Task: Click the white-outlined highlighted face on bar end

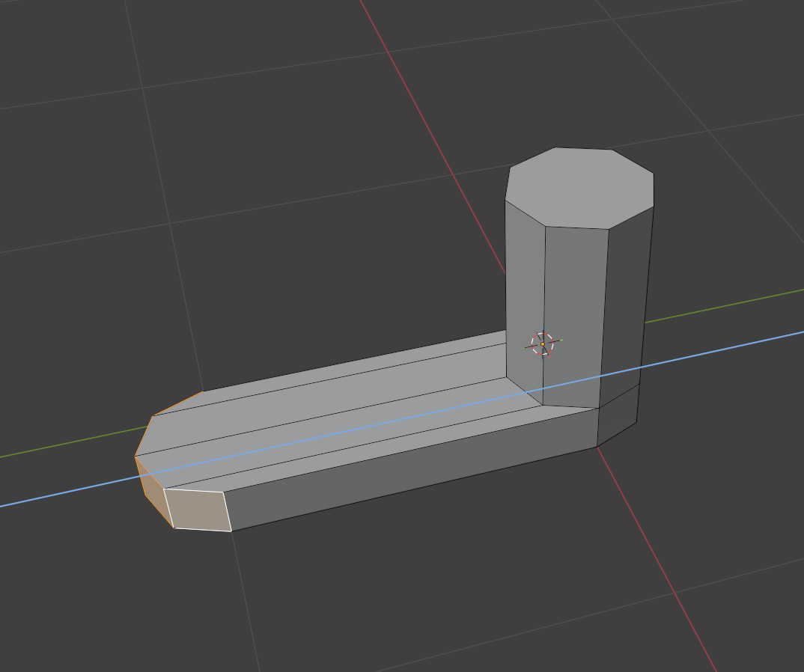Action: [x=198, y=510]
